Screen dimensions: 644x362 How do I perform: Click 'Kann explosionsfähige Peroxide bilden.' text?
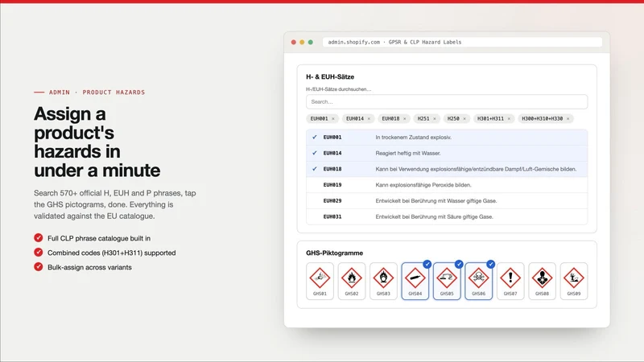coord(423,185)
